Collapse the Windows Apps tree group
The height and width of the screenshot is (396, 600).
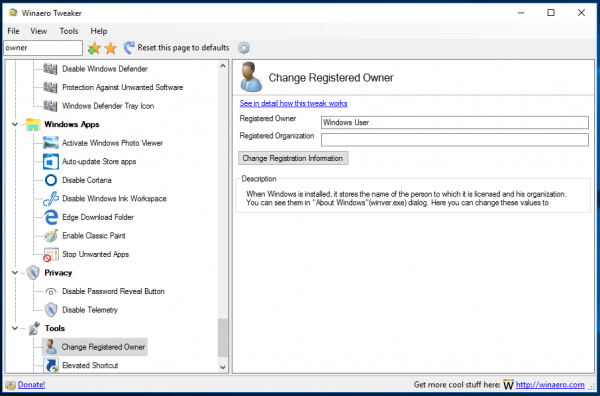tap(15, 124)
